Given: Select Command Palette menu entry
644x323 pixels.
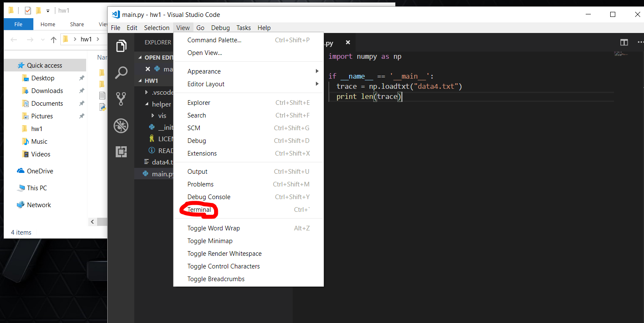Looking at the screenshot, I should point(214,40).
